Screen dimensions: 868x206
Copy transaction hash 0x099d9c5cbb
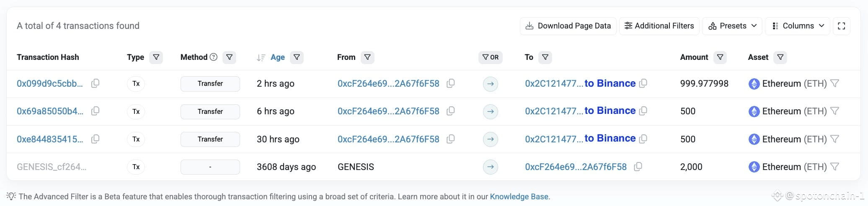pos(96,83)
